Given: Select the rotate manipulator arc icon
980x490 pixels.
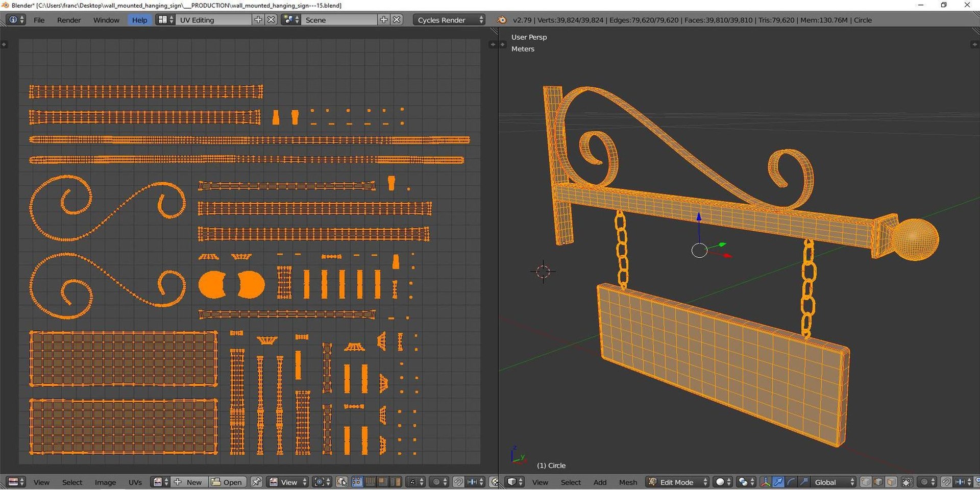Looking at the screenshot, I should click(x=791, y=482).
